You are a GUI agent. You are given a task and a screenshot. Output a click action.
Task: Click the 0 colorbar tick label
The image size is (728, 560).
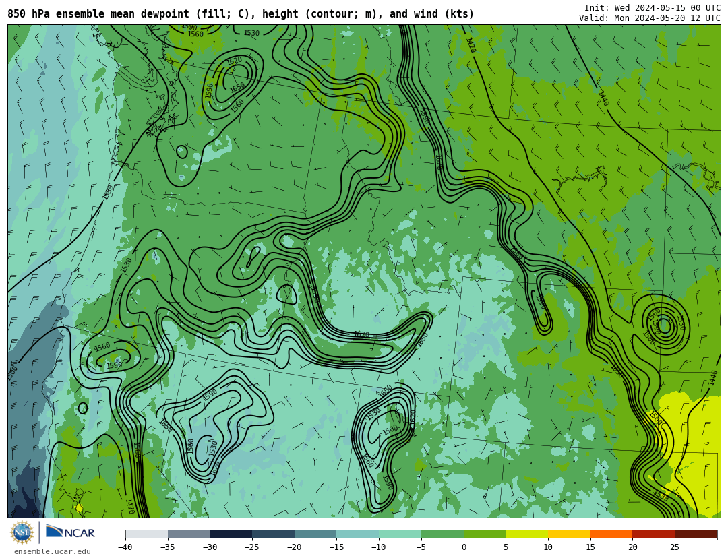464,547
